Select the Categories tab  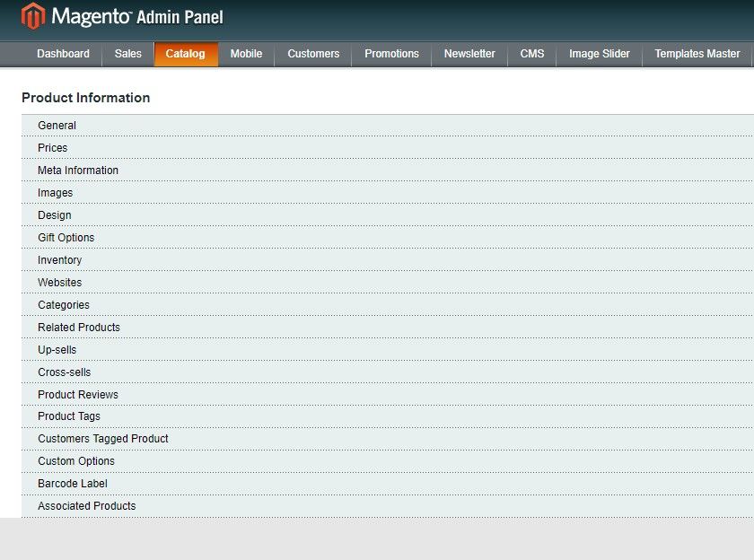tap(63, 305)
